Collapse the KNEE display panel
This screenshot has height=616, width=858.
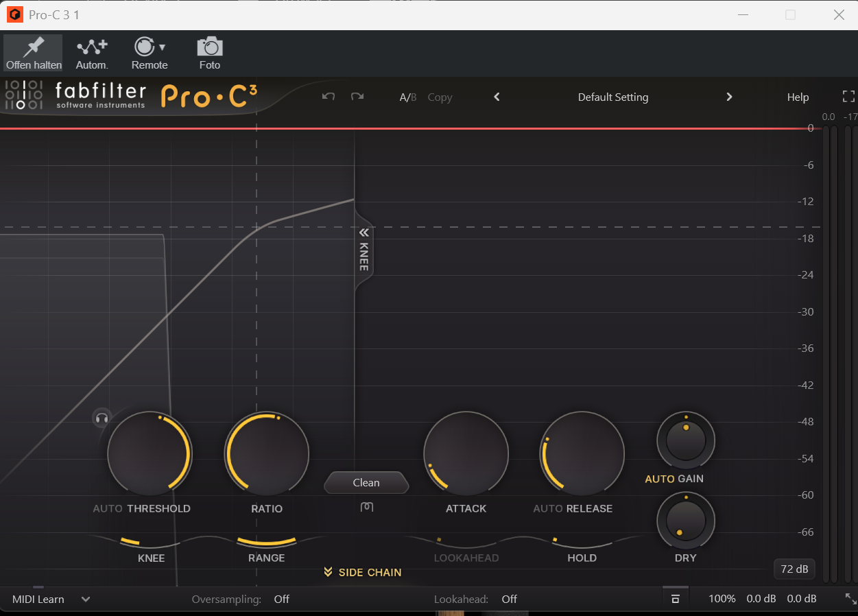[x=364, y=250]
